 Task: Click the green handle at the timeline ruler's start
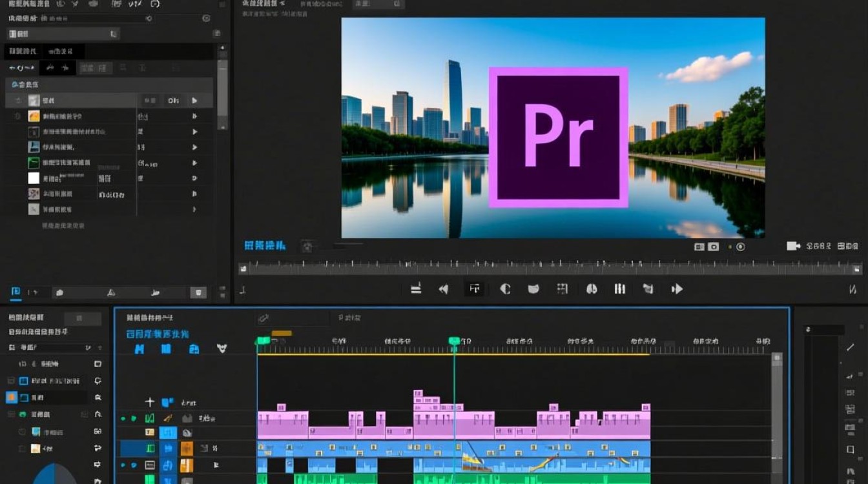(263, 340)
